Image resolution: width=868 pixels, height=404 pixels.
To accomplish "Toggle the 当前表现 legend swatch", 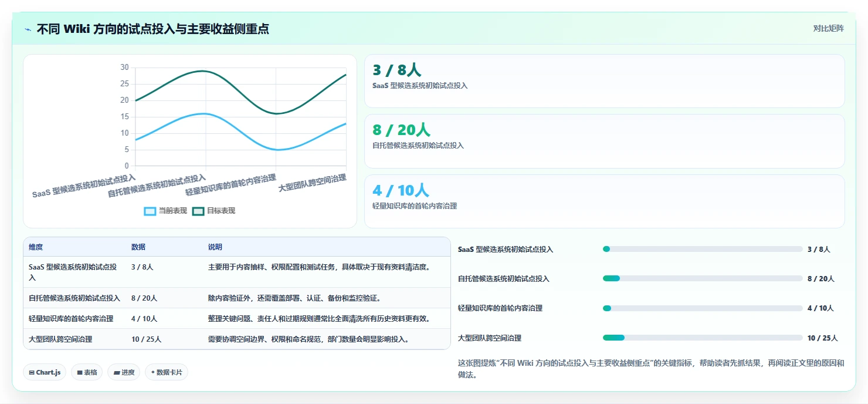I will 150,211.
